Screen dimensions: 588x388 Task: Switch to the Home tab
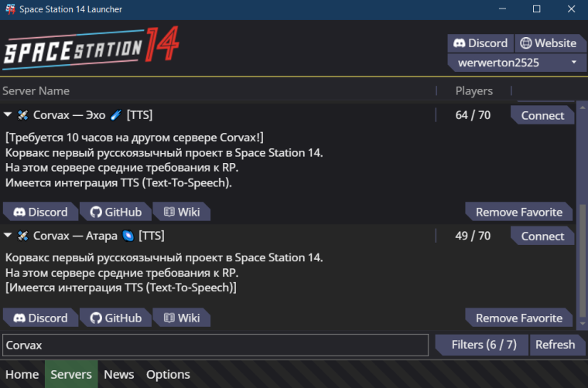point(22,374)
